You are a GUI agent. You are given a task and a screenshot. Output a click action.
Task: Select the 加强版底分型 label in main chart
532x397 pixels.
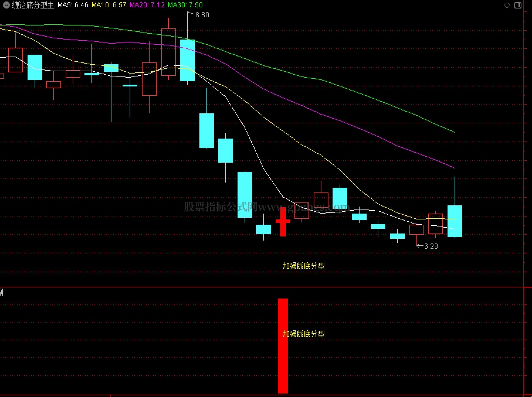pos(304,266)
